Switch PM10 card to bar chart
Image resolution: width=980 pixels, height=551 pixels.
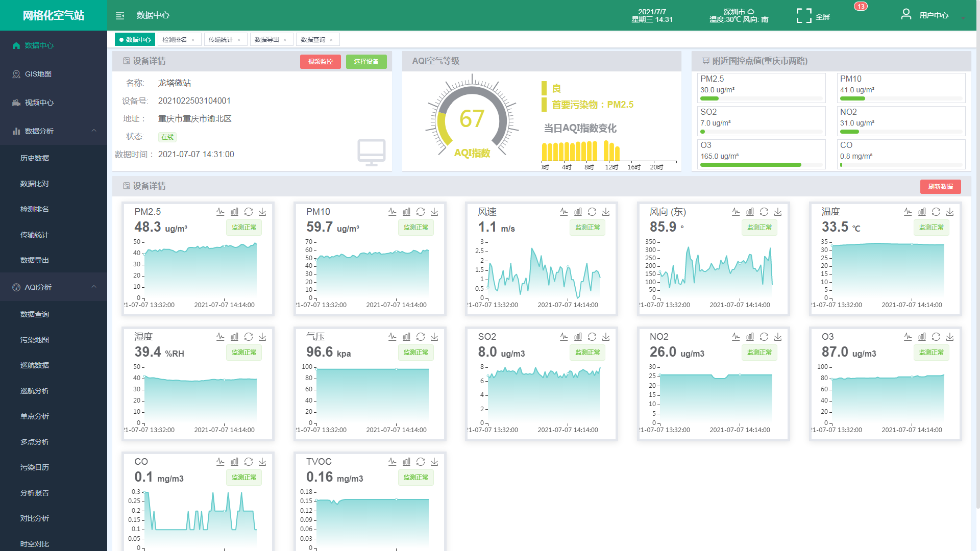point(406,212)
